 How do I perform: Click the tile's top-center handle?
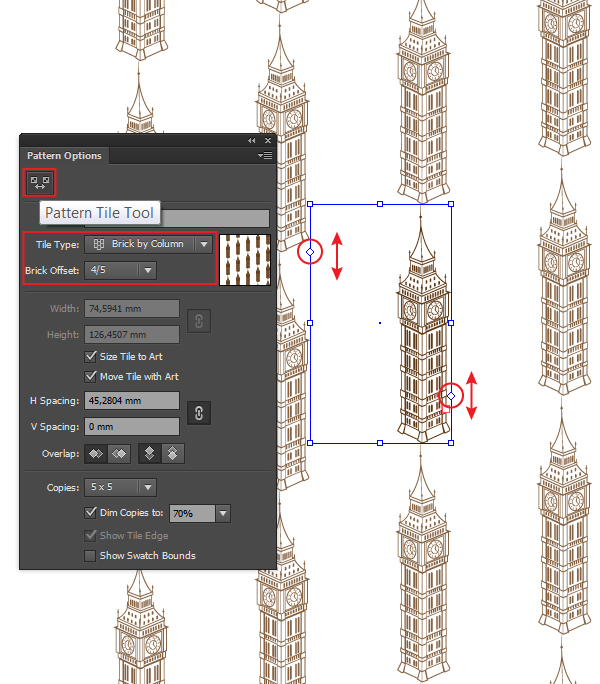coord(380,204)
